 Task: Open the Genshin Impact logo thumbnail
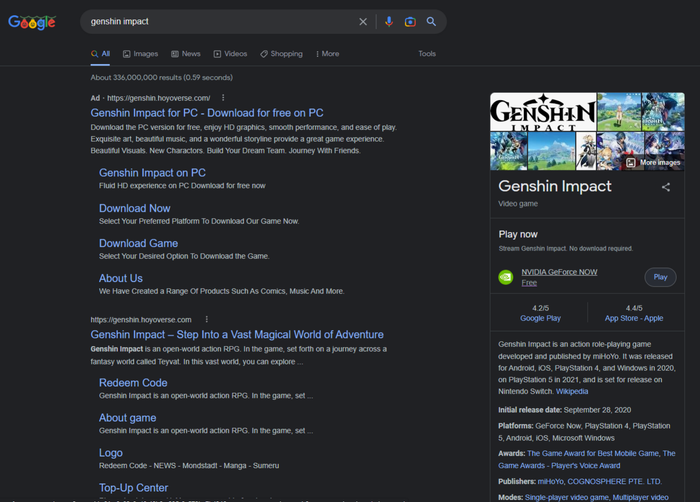tap(543, 112)
